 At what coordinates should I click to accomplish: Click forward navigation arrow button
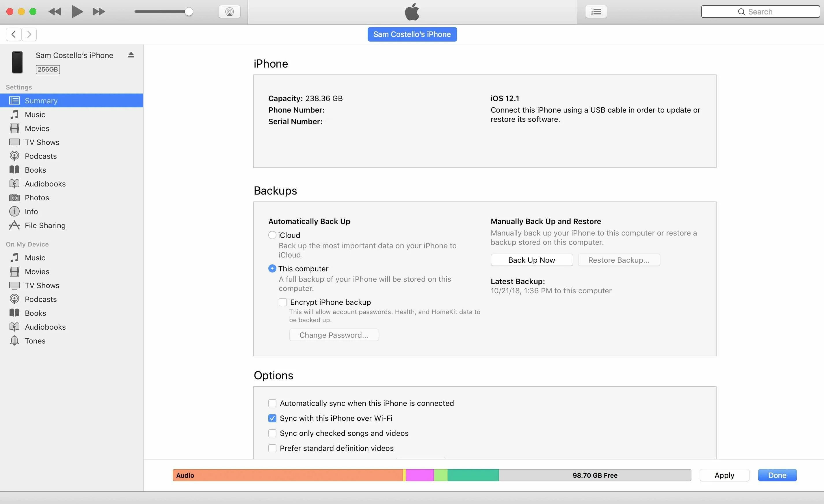click(x=29, y=33)
